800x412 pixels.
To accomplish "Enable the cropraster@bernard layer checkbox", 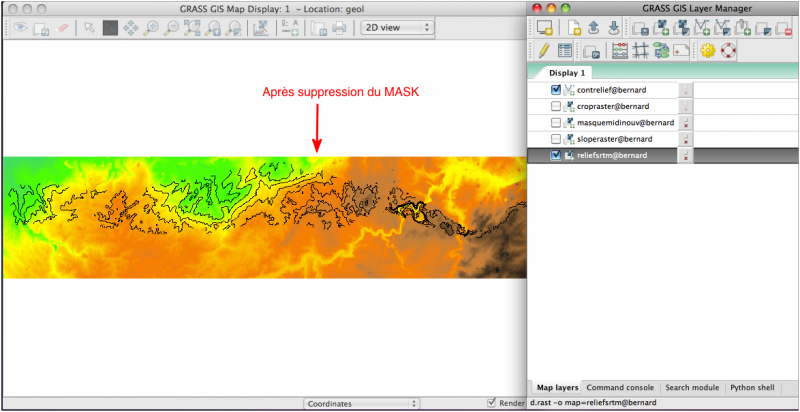I will click(556, 106).
